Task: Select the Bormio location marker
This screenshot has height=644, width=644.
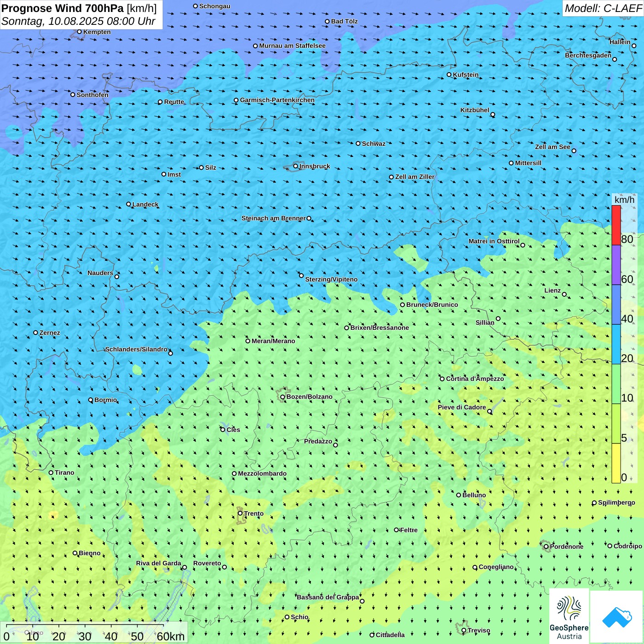Action: (91, 400)
